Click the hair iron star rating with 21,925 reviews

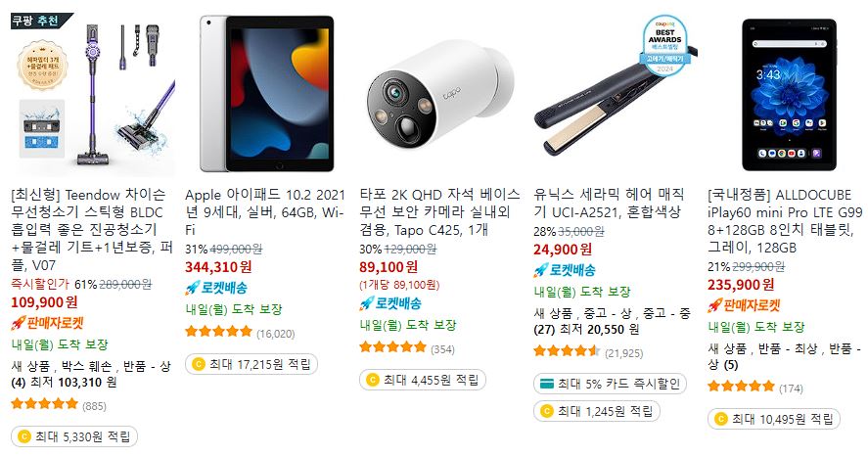(567, 350)
